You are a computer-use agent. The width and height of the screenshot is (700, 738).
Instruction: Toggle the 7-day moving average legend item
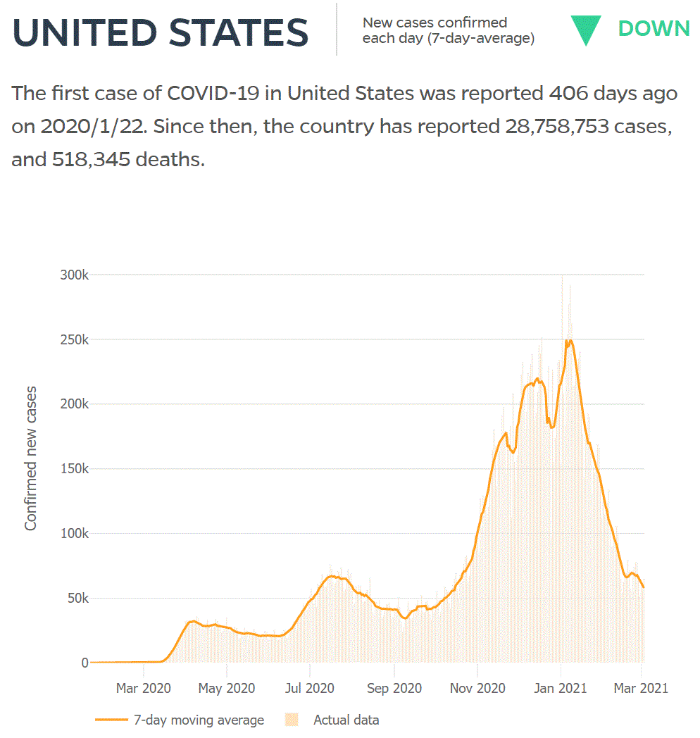180,720
